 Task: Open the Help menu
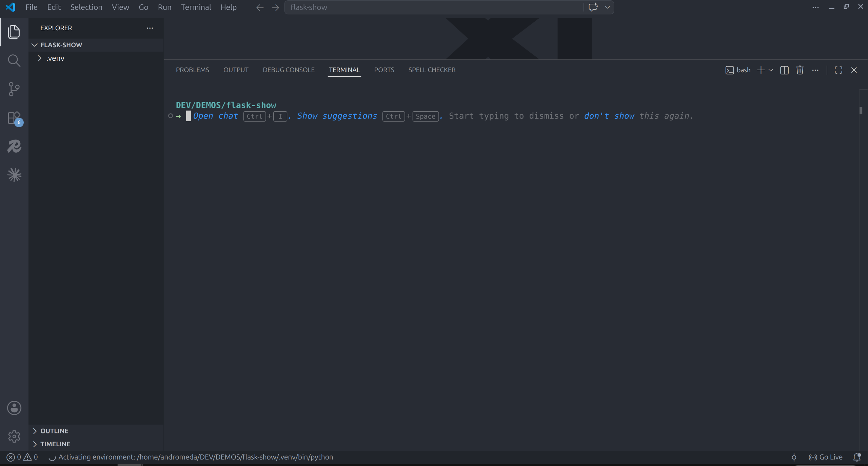point(229,7)
